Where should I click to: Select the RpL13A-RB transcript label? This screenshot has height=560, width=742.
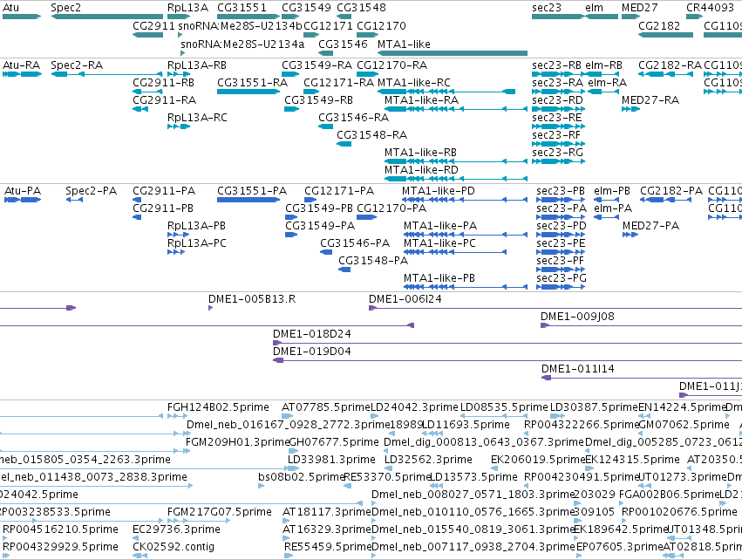(x=197, y=65)
